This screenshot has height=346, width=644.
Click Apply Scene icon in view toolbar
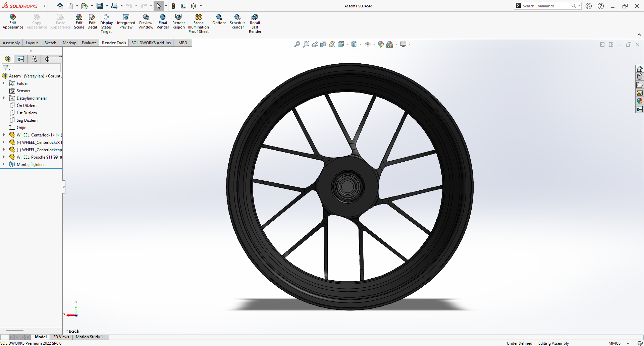click(x=390, y=44)
